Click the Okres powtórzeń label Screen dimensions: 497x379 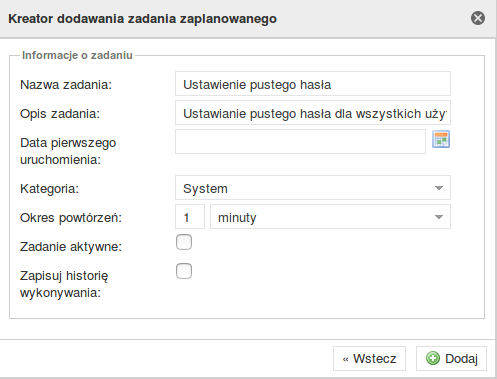(x=71, y=218)
